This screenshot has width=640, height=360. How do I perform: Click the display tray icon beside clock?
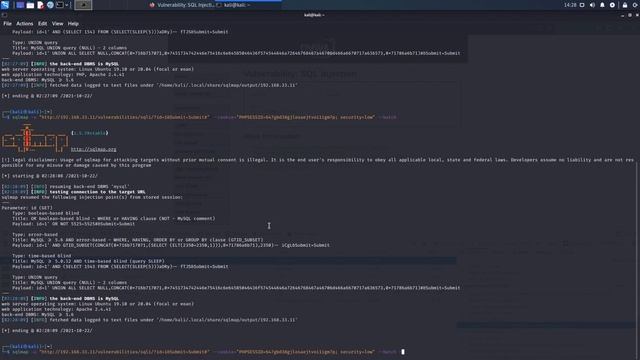click(582, 5)
